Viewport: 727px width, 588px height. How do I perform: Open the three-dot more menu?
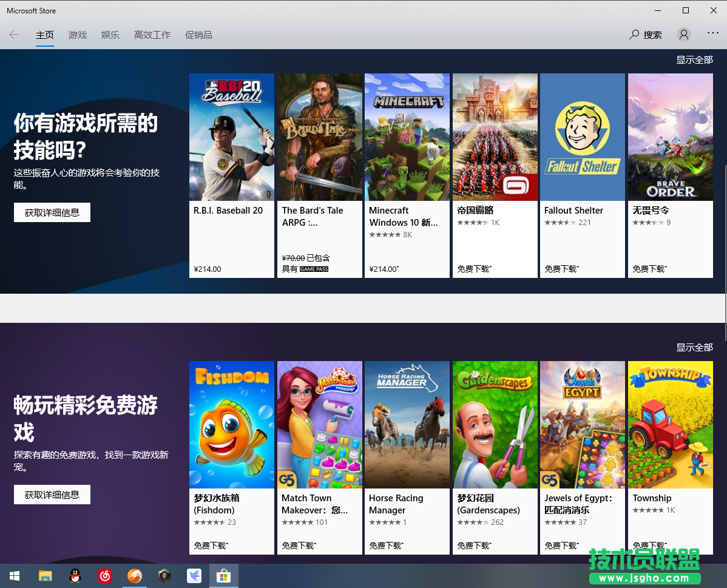click(712, 33)
